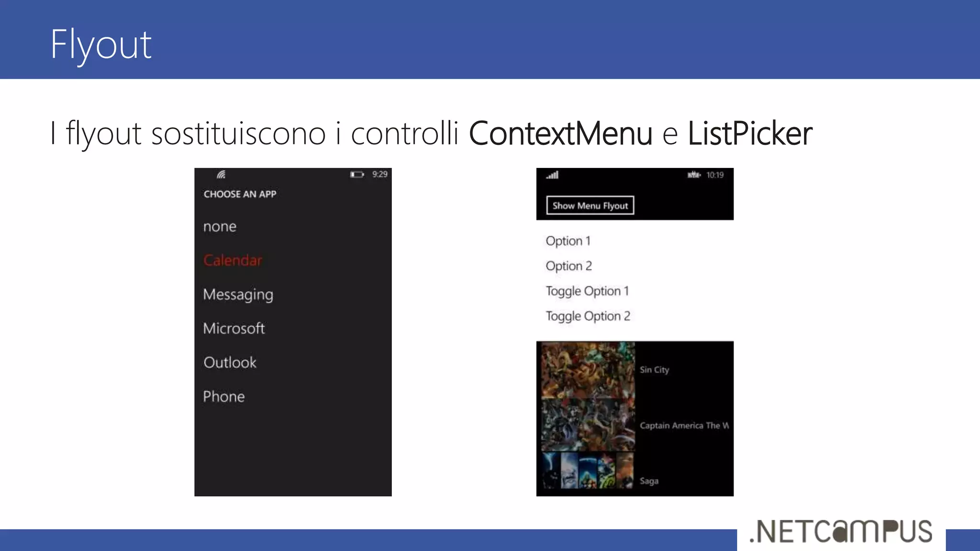The width and height of the screenshot is (980, 551).
Task: Click the ListPicker word in the subtitle
Action: coord(750,133)
